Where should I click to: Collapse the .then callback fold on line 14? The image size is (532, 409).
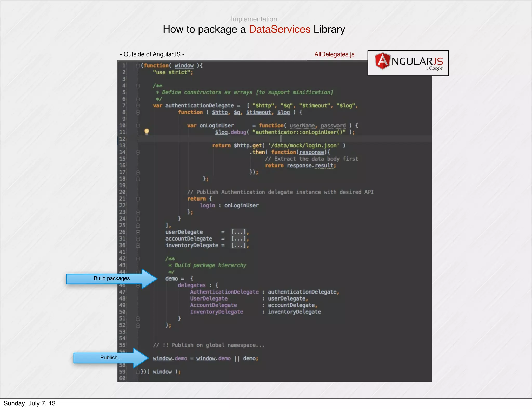[x=138, y=152]
